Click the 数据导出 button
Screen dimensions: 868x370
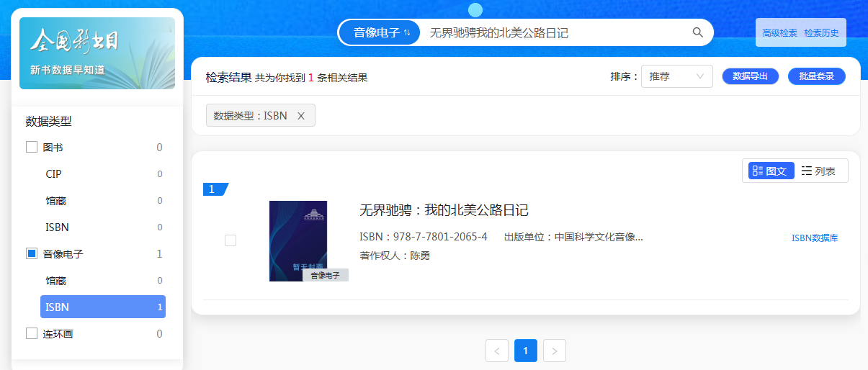pyautogui.click(x=750, y=76)
